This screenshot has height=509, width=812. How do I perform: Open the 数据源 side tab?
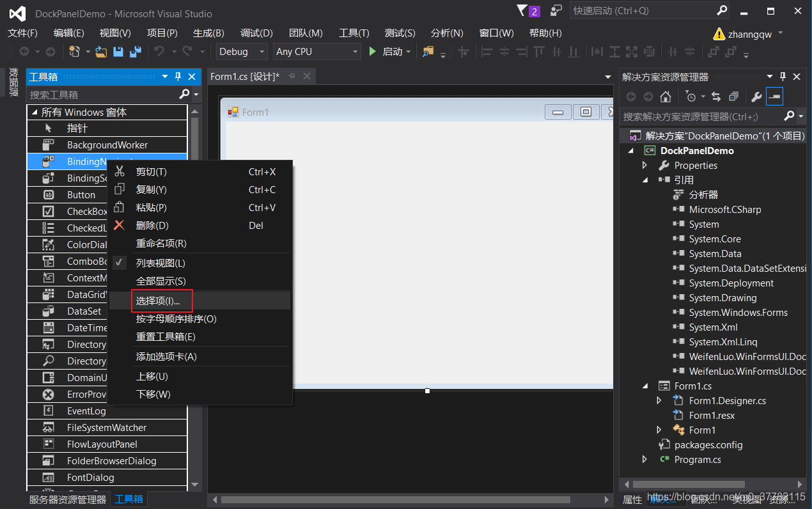[13, 82]
